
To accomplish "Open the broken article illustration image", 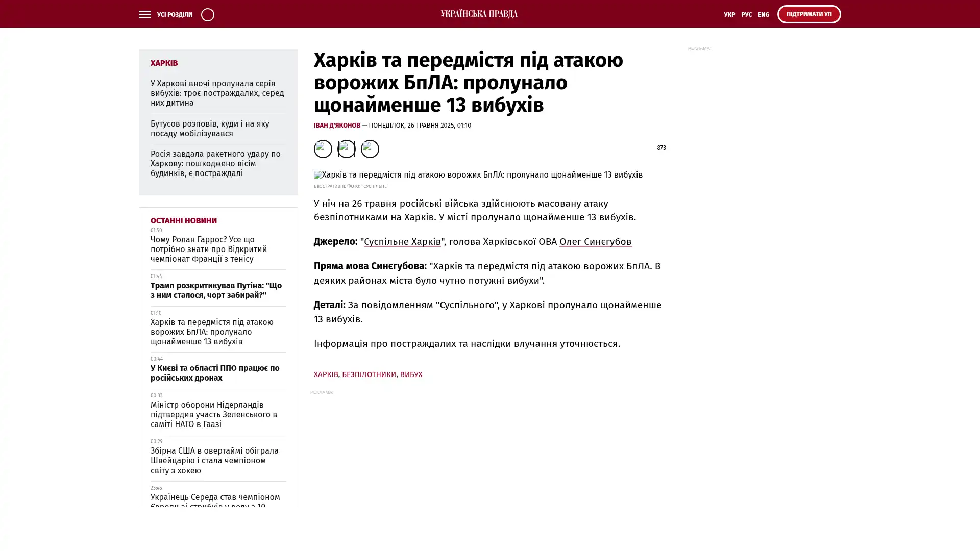I will 478,175.
